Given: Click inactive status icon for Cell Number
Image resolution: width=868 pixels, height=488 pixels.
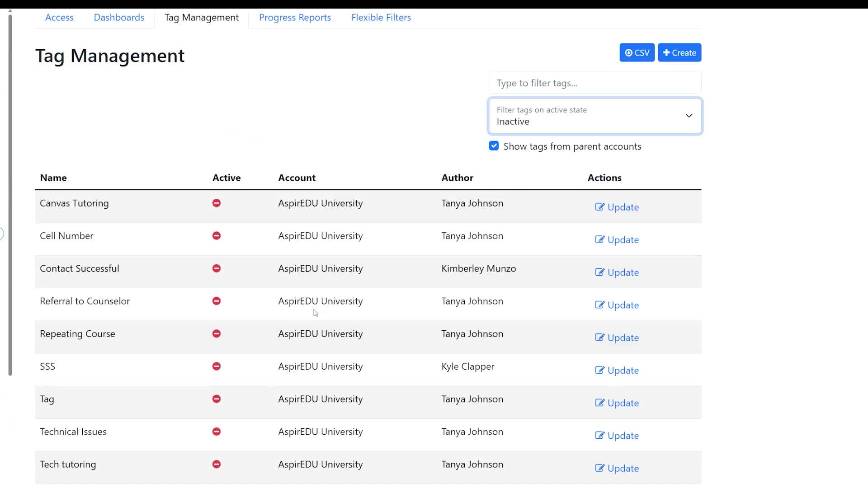Looking at the screenshot, I should (217, 236).
